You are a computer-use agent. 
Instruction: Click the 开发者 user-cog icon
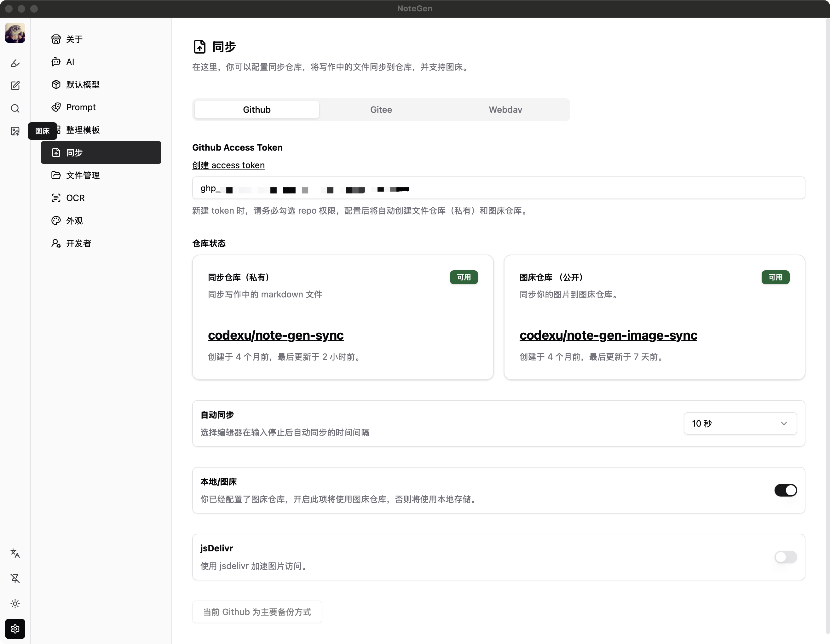56,243
